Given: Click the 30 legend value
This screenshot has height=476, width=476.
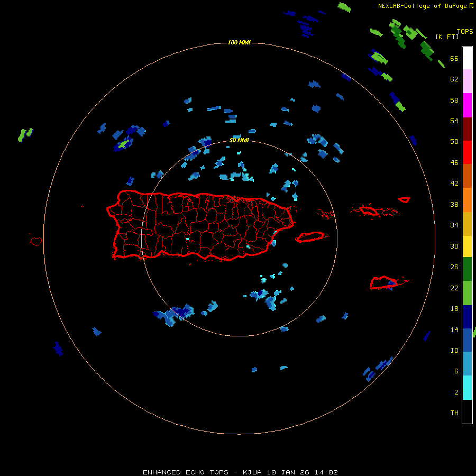Looking at the screenshot, I should coord(454,246).
